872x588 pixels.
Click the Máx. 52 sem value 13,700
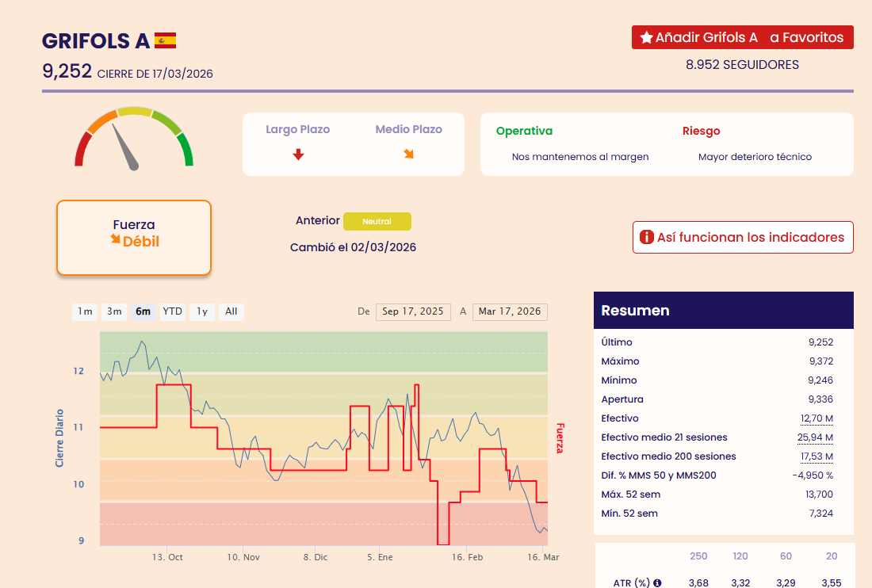pos(819,494)
